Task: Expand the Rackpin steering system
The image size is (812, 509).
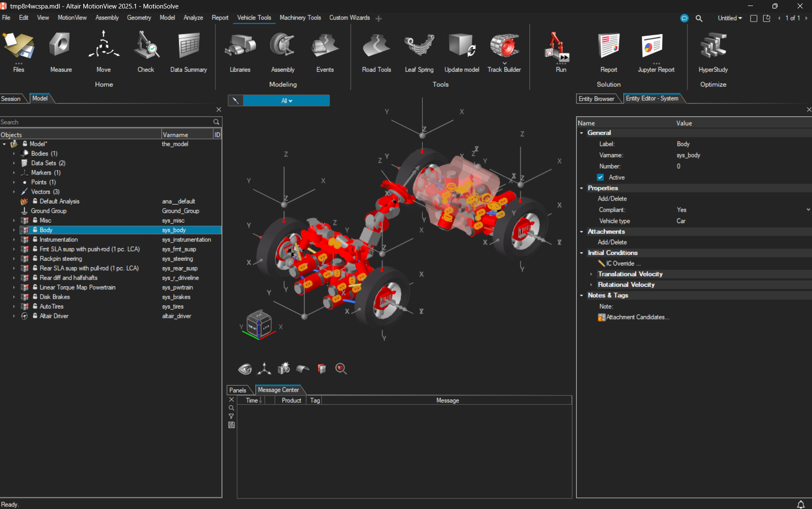Action: 14,259
